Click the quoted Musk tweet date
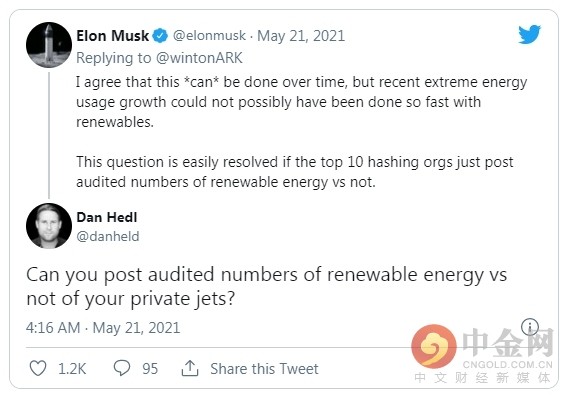The image size is (568, 396). click(301, 36)
